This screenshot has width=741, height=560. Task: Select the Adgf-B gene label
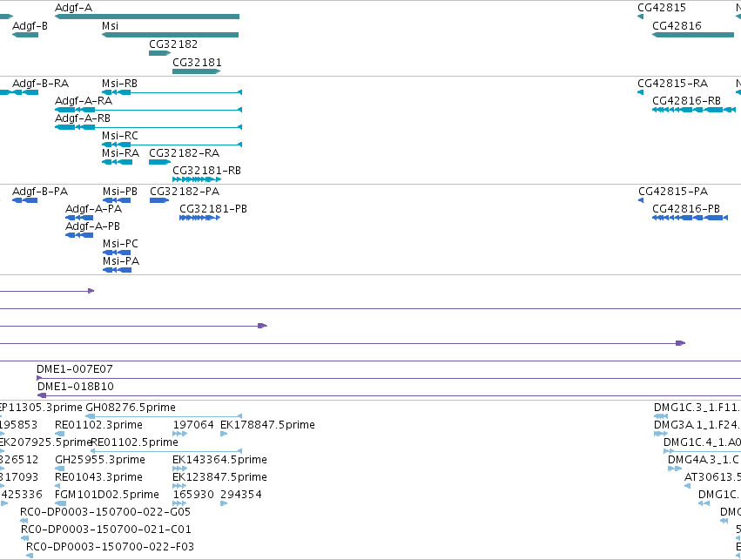(x=30, y=26)
